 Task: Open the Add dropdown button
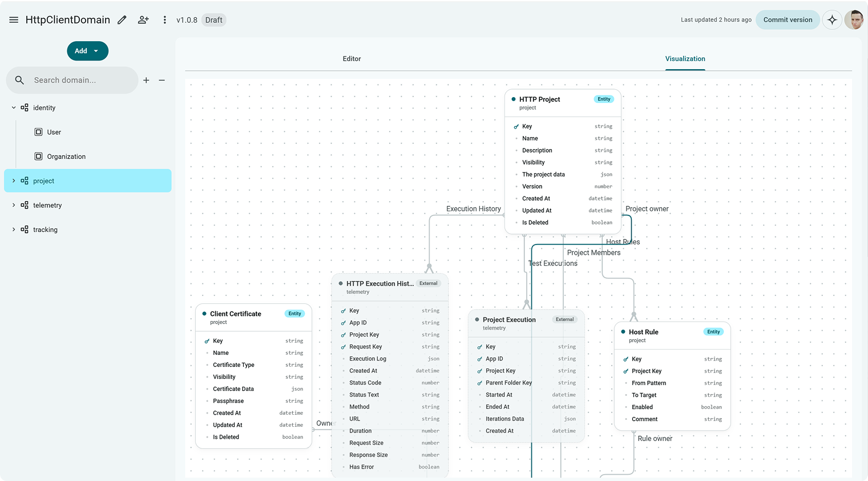coord(87,51)
